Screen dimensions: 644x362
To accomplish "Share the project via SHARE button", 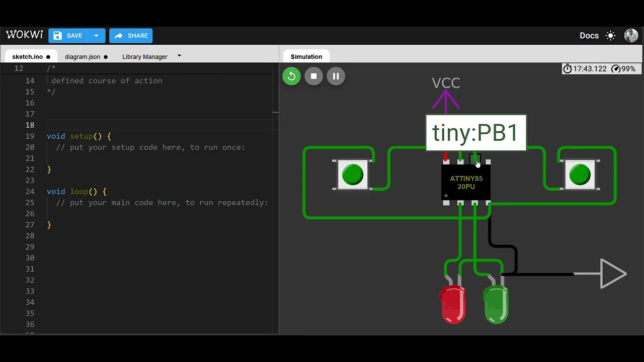I will (x=131, y=36).
